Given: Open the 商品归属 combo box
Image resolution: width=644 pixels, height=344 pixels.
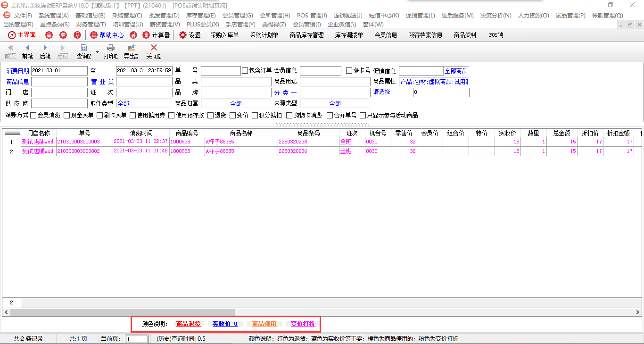Looking at the screenshot, I should click(x=236, y=103).
